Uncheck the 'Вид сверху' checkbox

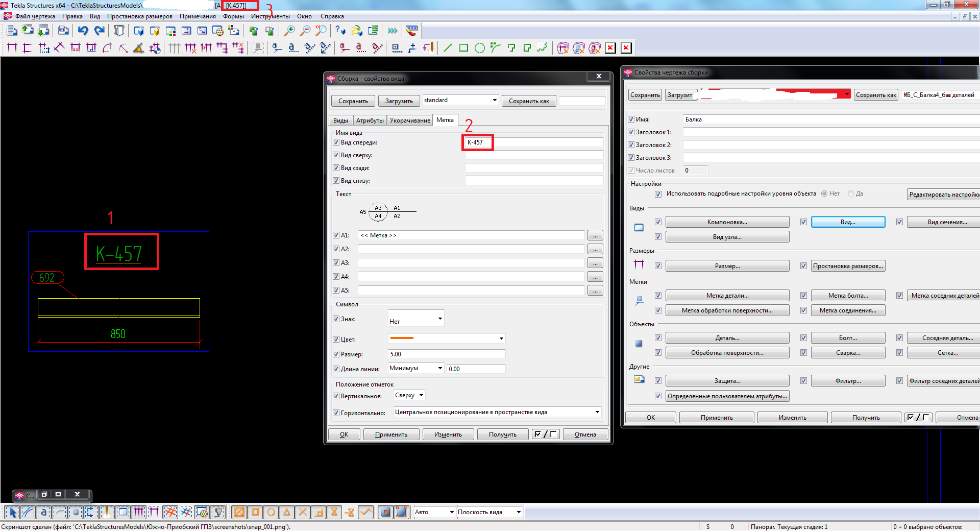pyautogui.click(x=336, y=155)
